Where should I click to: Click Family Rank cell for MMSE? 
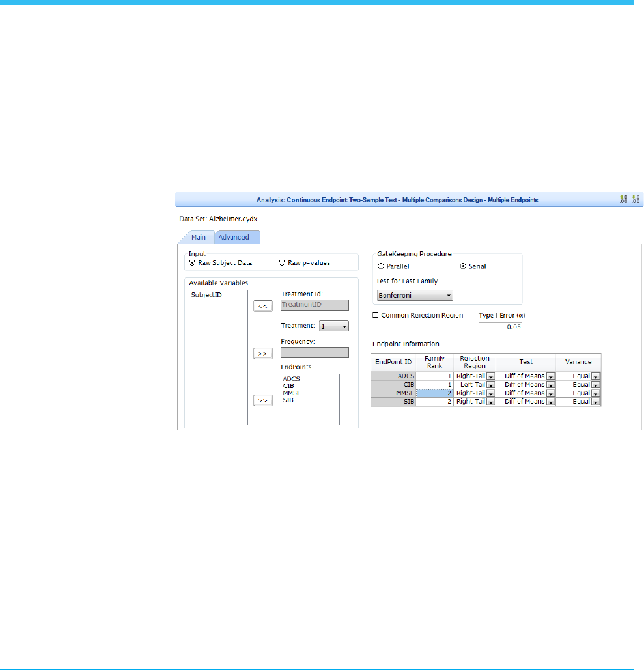434,393
